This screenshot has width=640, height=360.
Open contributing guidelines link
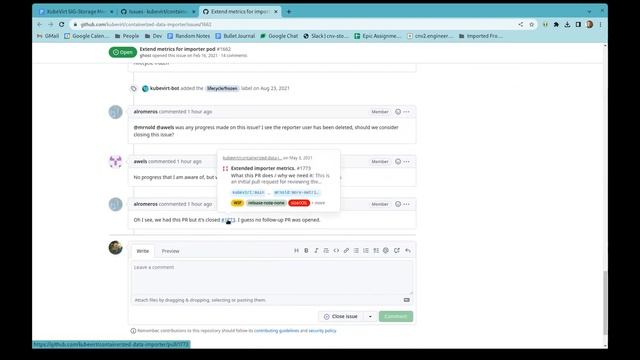click(x=276, y=331)
